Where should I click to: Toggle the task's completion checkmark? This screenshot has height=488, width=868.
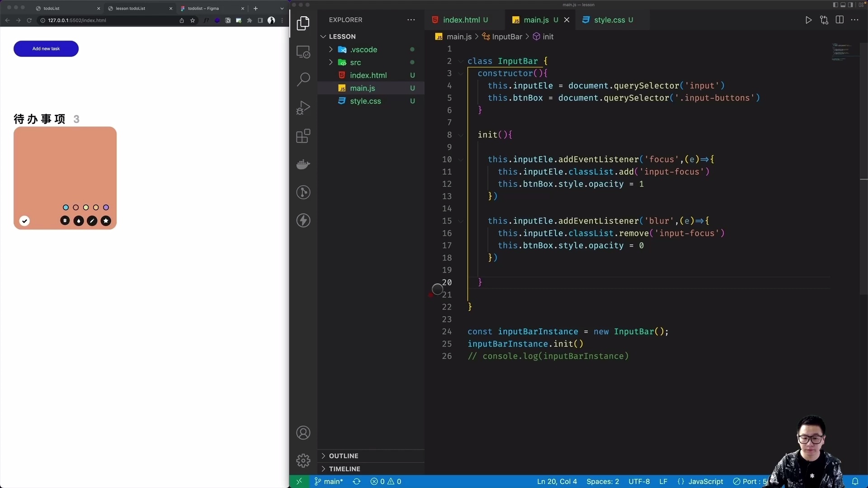tap(25, 221)
